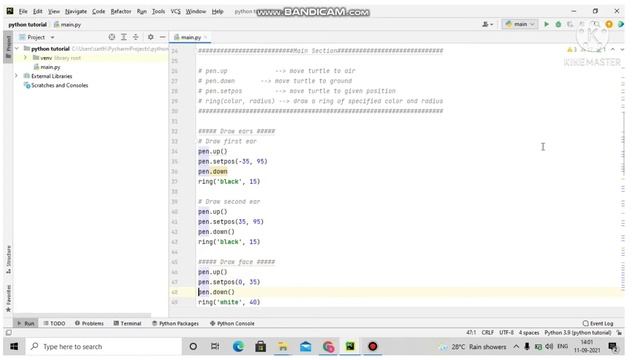
Task: Open the File menu
Action: coord(23,11)
